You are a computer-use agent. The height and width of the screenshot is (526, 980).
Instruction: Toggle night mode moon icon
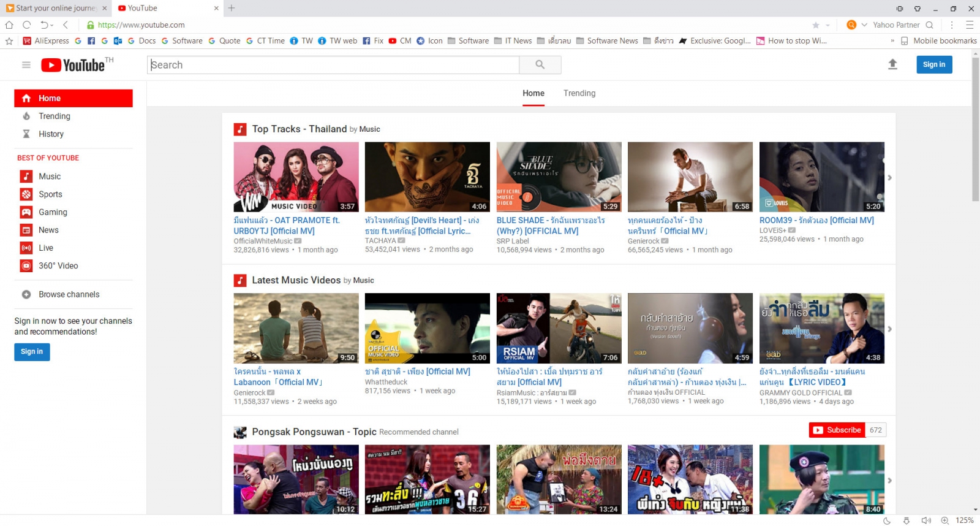[887, 520]
